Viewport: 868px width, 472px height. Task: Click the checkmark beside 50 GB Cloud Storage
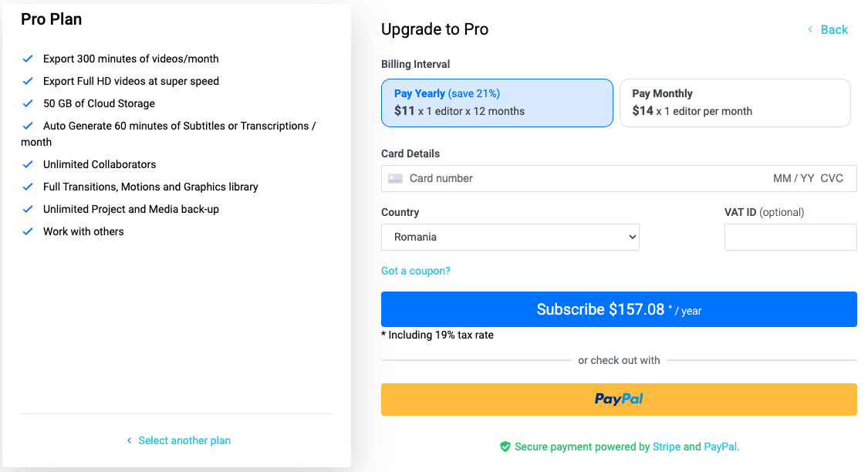point(28,103)
